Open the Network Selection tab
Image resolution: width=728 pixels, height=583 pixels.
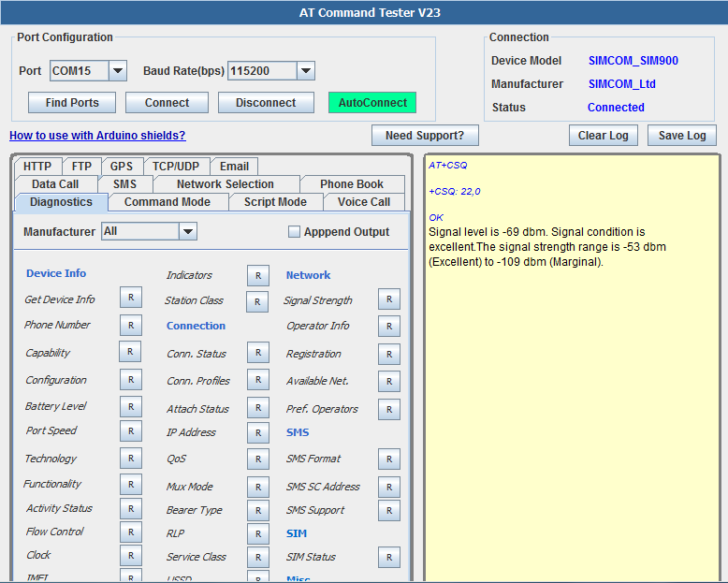[226, 183]
